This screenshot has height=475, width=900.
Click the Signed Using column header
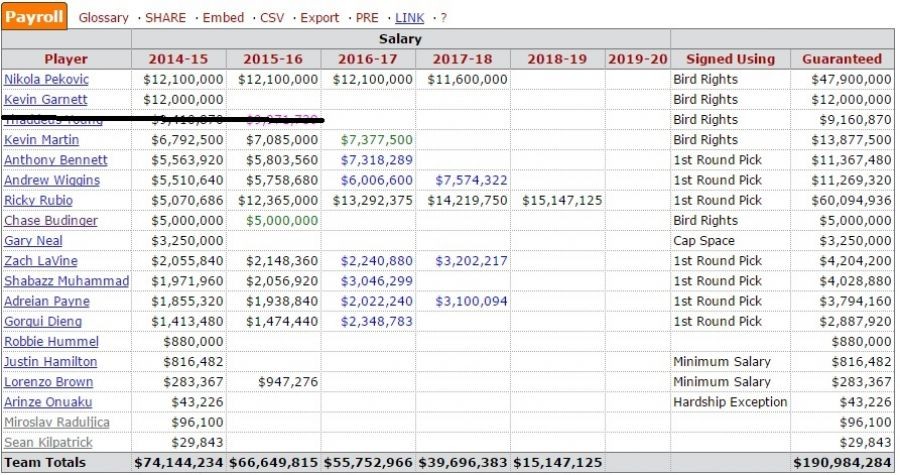[x=730, y=59]
